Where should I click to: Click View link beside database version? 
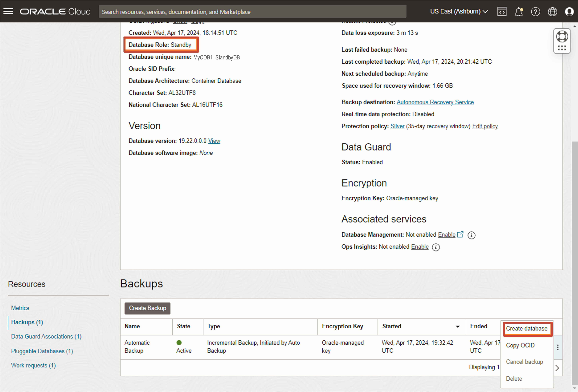pyautogui.click(x=214, y=141)
